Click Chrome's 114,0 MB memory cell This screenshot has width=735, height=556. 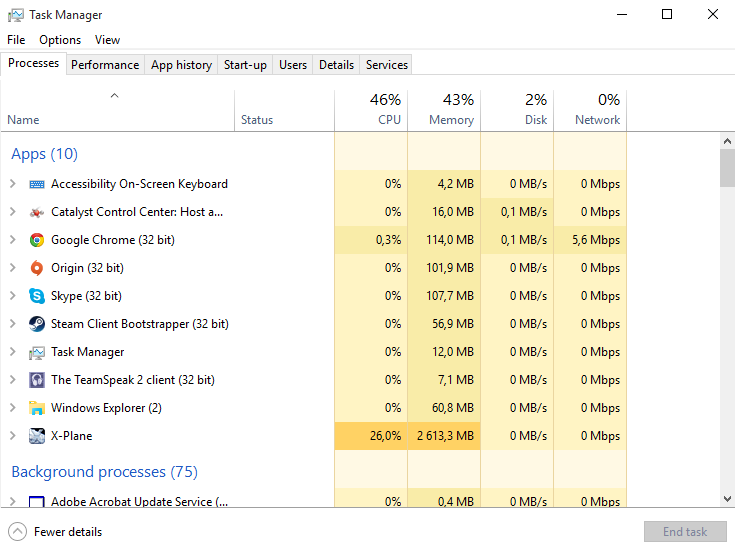(444, 240)
